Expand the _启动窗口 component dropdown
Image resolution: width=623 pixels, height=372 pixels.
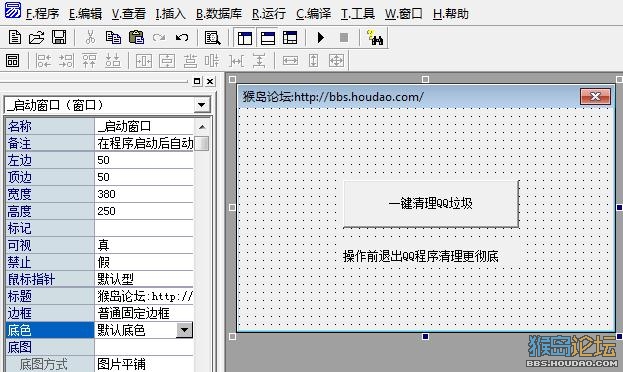pyautogui.click(x=202, y=105)
